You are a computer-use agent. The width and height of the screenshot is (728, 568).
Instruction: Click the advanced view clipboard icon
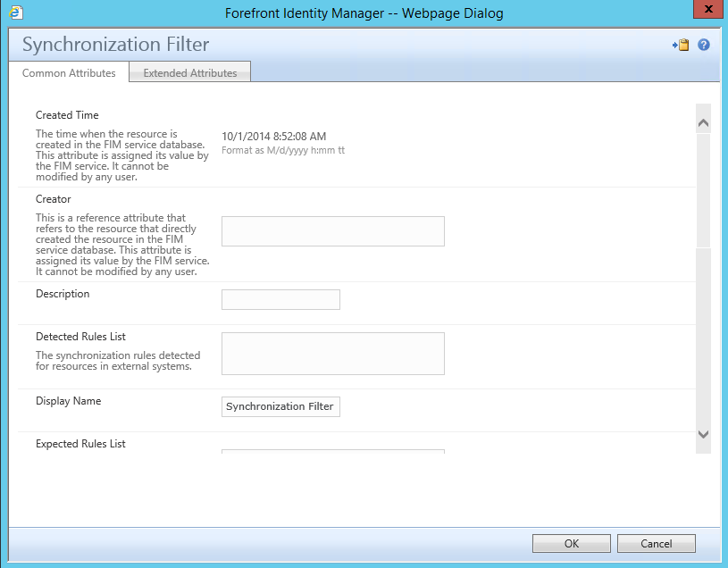[681, 45]
